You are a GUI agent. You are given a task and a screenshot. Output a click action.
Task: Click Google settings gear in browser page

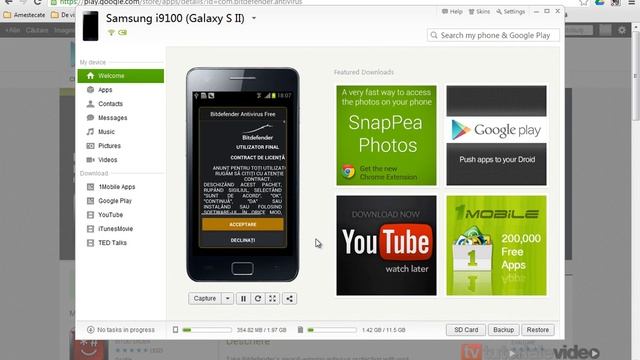coord(622,30)
